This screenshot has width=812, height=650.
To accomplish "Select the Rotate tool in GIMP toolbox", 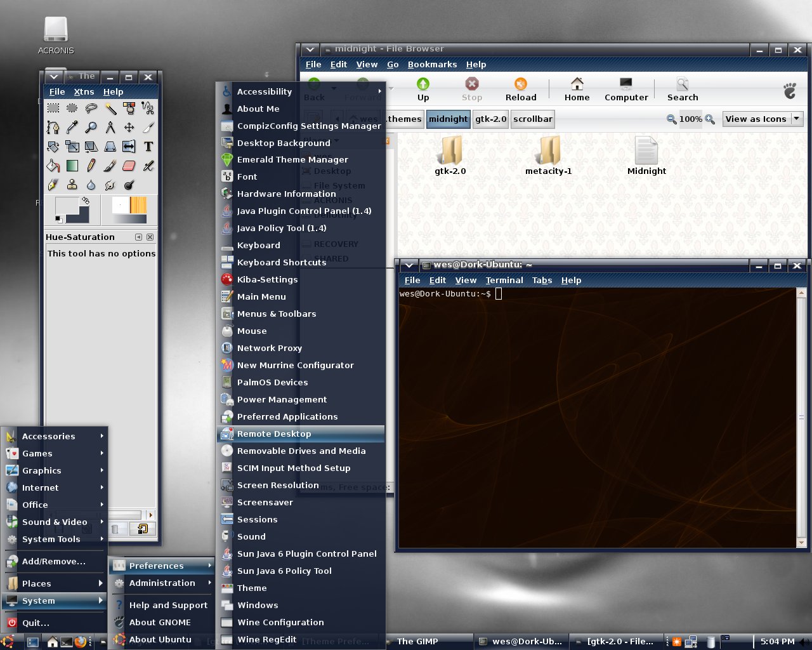I will click(53, 147).
